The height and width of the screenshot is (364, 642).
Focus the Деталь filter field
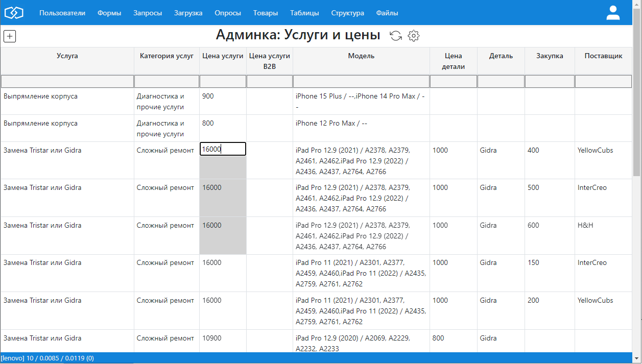pyautogui.click(x=501, y=81)
